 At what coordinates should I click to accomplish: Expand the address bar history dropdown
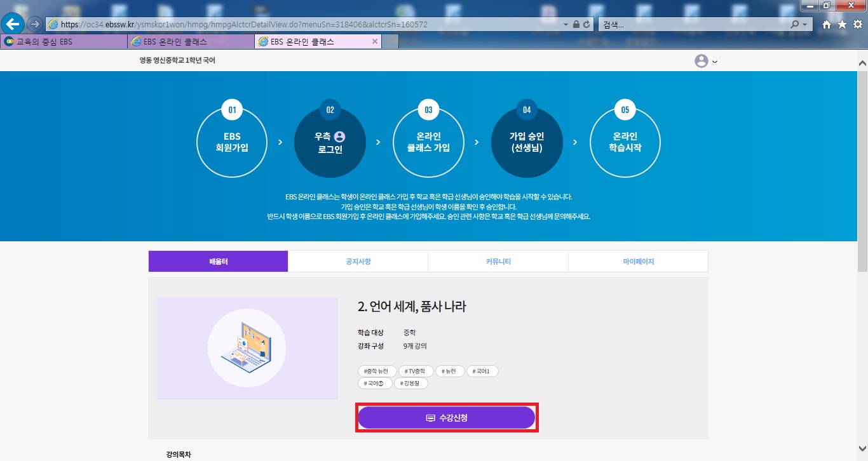566,24
